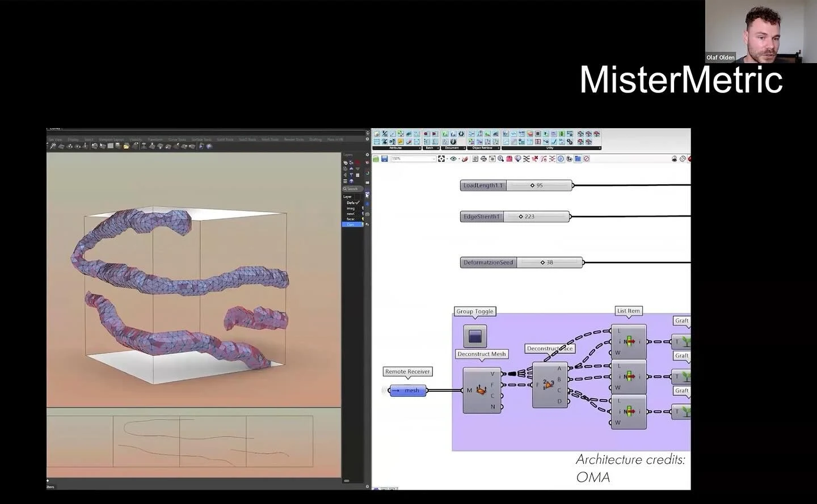
Task: Click the Layer column header
Action: [x=347, y=197]
